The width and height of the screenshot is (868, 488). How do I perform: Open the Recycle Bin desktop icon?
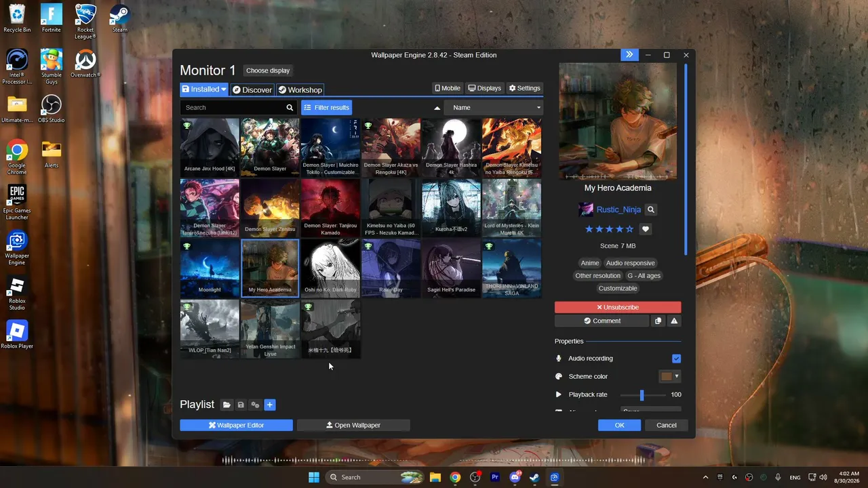pyautogui.click(x=17, y=18)
